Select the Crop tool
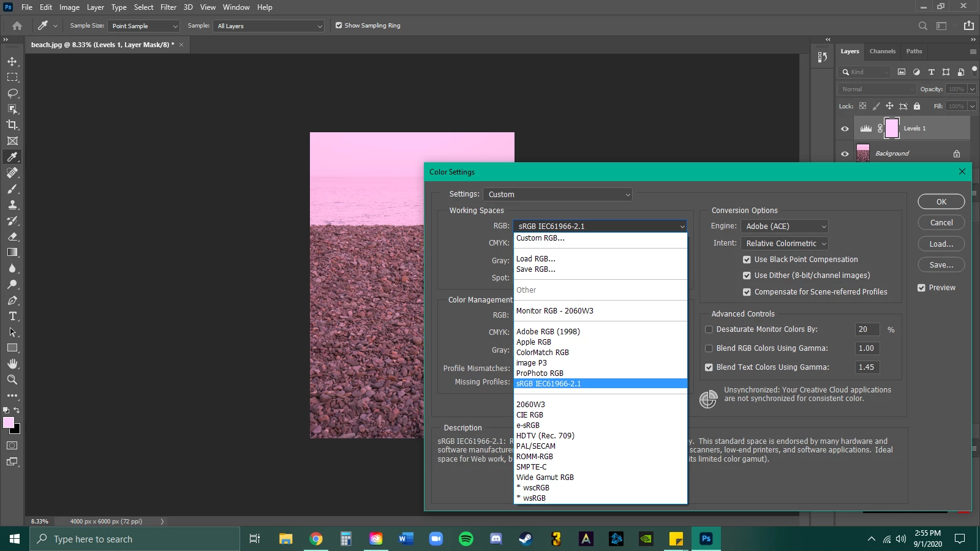The height and width of the screenshot is (551, 980). point(12,125)
